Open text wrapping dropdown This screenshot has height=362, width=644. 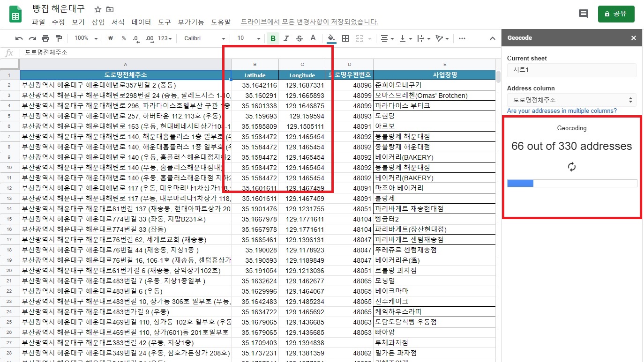(x=423, y=38)
